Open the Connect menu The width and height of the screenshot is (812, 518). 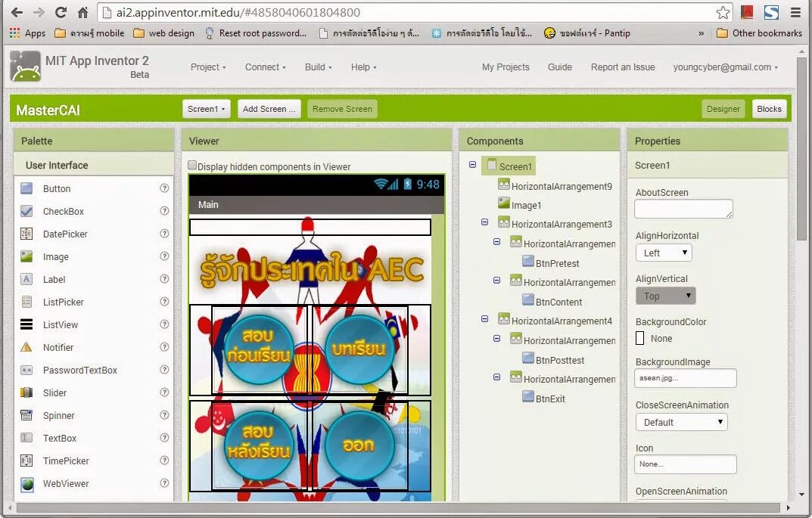(265, 67)
